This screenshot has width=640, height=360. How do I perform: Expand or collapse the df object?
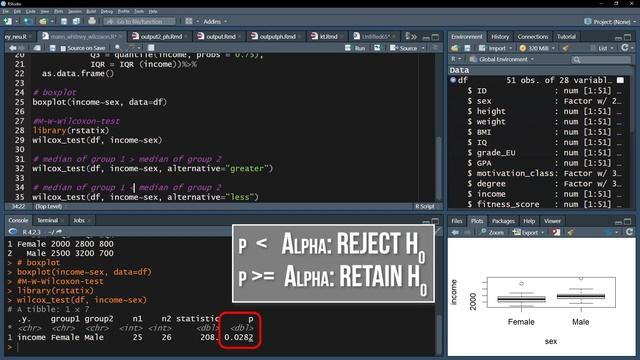coord(453,80)
